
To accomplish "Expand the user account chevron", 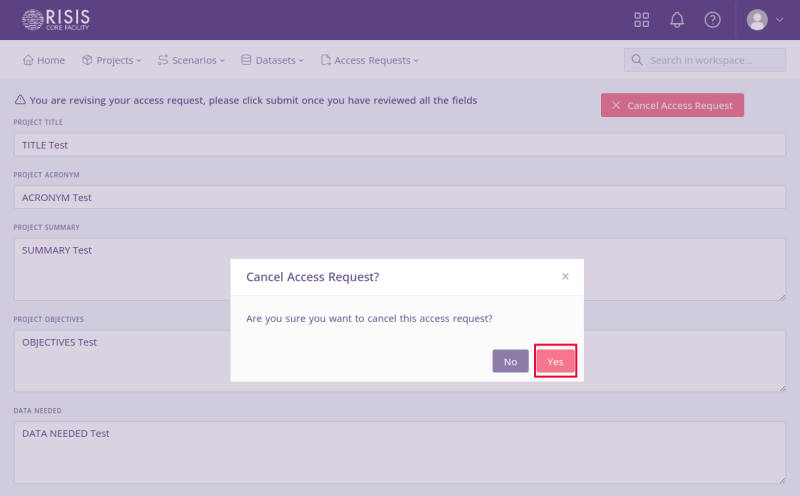I will coord(780,20).
